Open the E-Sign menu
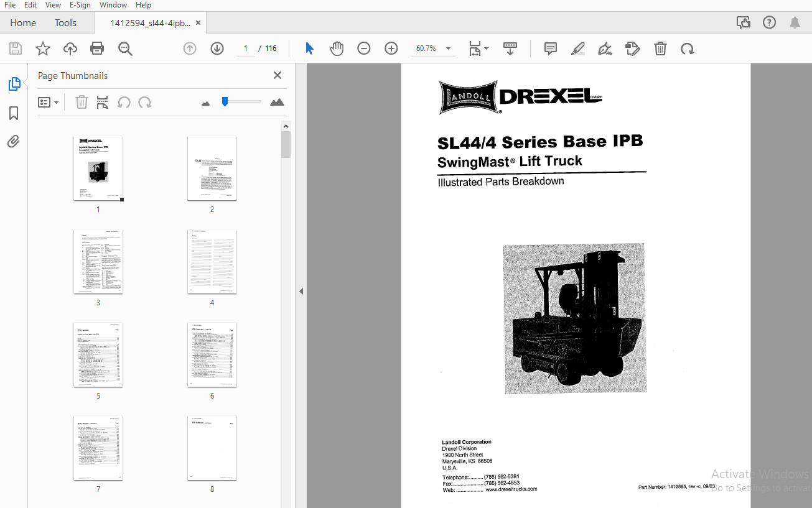 coord(80,5)
